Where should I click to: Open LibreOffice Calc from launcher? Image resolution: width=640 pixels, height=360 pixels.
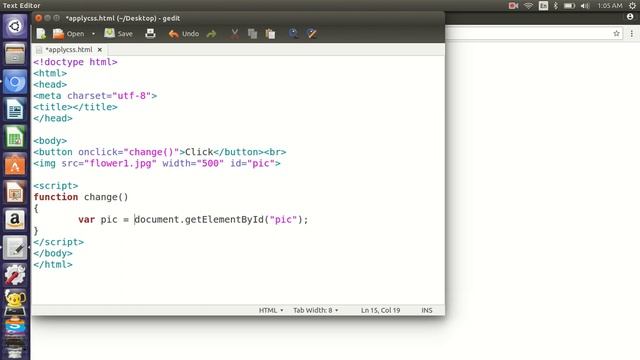coord(15,137)
